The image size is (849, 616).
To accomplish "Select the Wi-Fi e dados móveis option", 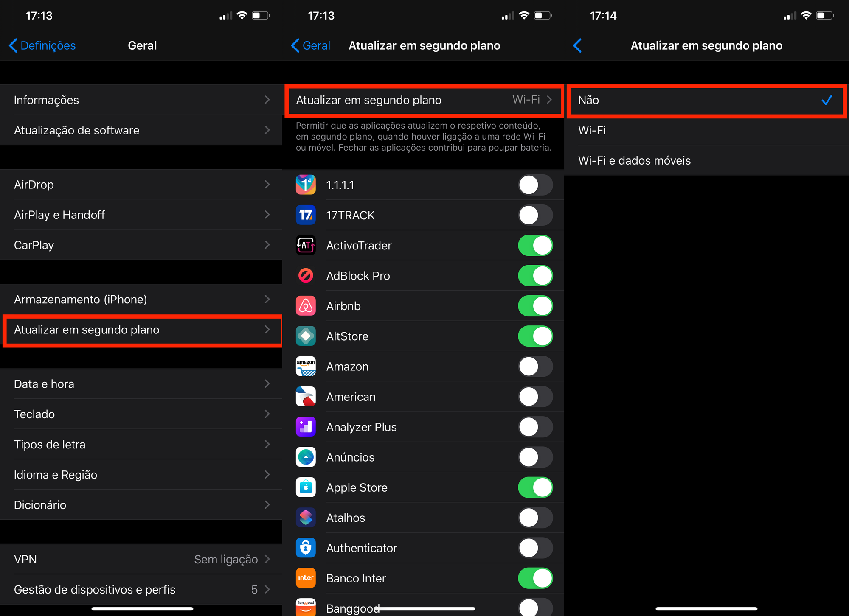I will click(706, 160).
